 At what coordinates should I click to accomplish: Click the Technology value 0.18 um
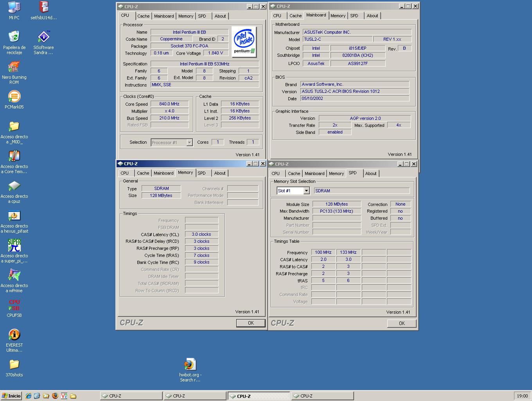[161, 53]
